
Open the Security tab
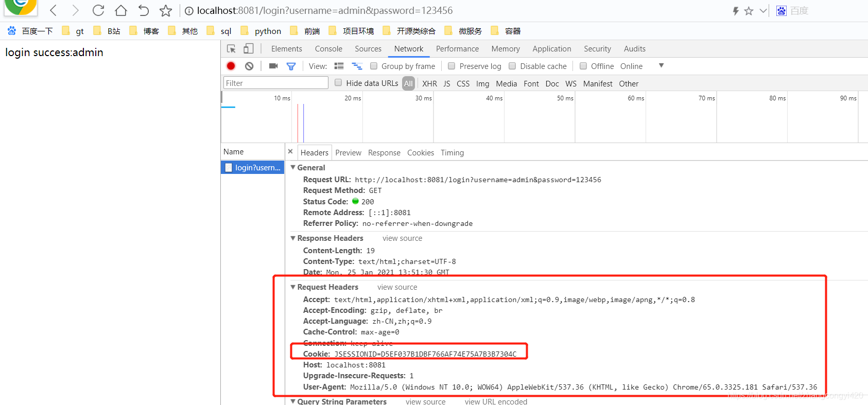point(597,49)
